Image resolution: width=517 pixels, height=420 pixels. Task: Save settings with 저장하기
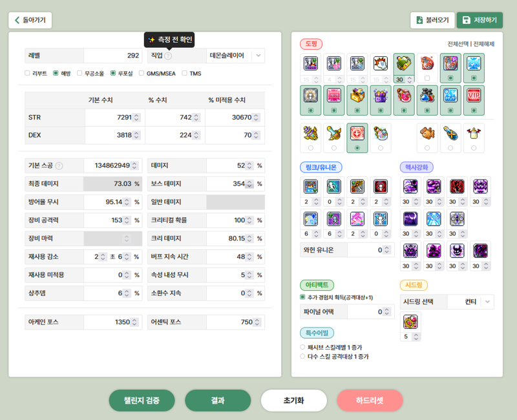[480, 20]
